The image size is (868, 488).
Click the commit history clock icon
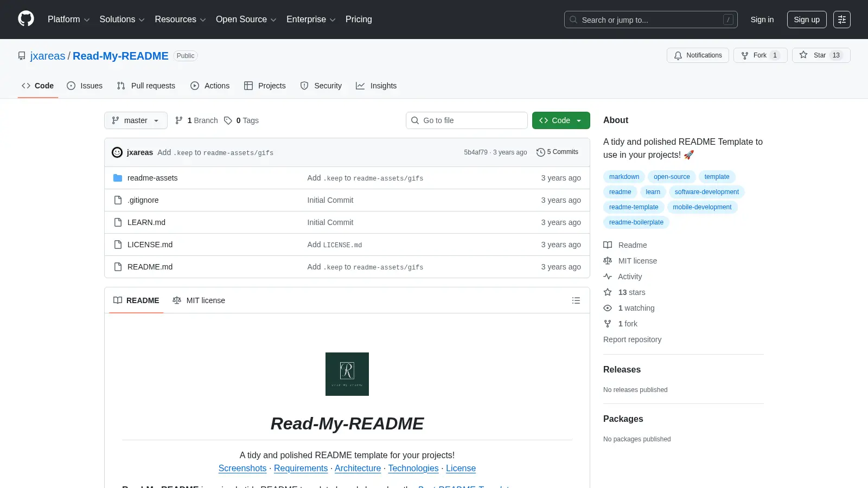[x=540, y=152]
